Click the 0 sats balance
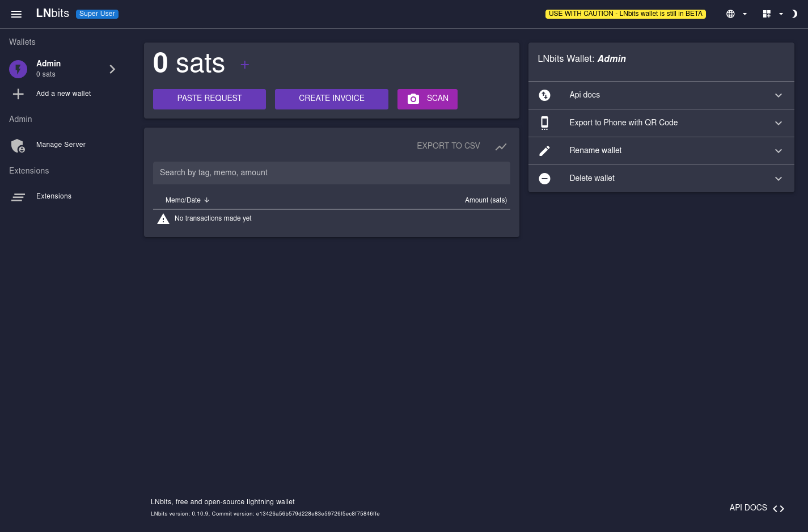Image resolution: width=808 pixels, height=532 pixels. 189,63
